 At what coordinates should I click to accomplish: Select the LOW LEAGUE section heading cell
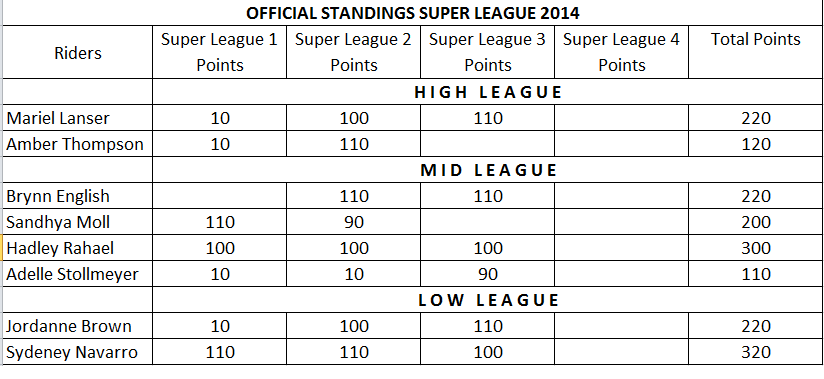(x=488, y=300)
